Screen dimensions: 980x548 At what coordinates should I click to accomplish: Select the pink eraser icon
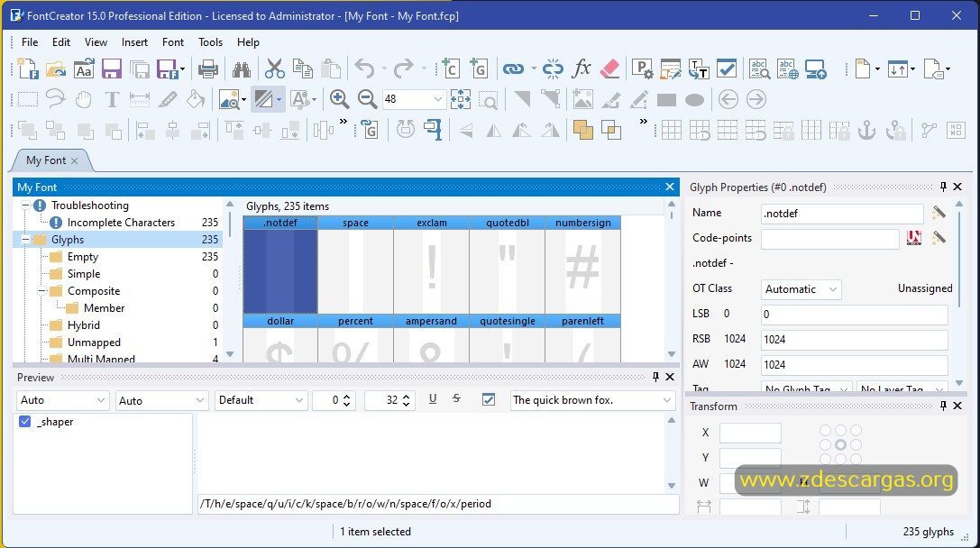click(x=609, y=68)
